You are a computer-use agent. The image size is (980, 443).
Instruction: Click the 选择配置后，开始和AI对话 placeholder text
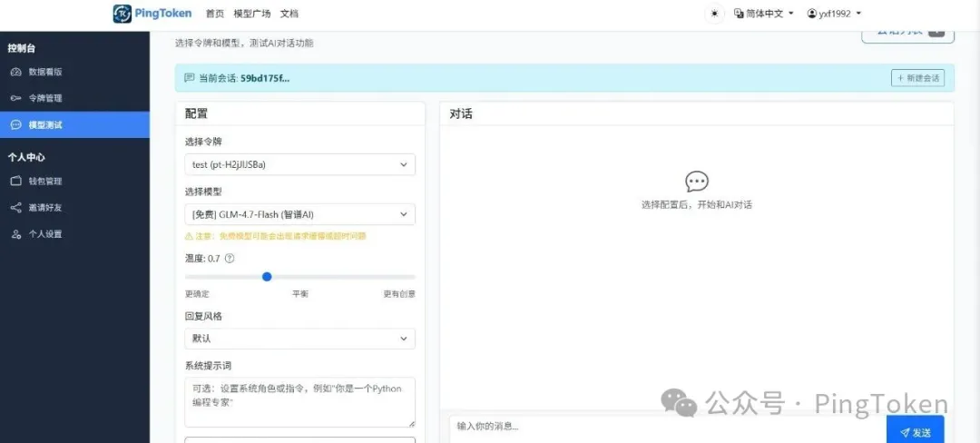[x=696, y=205]
